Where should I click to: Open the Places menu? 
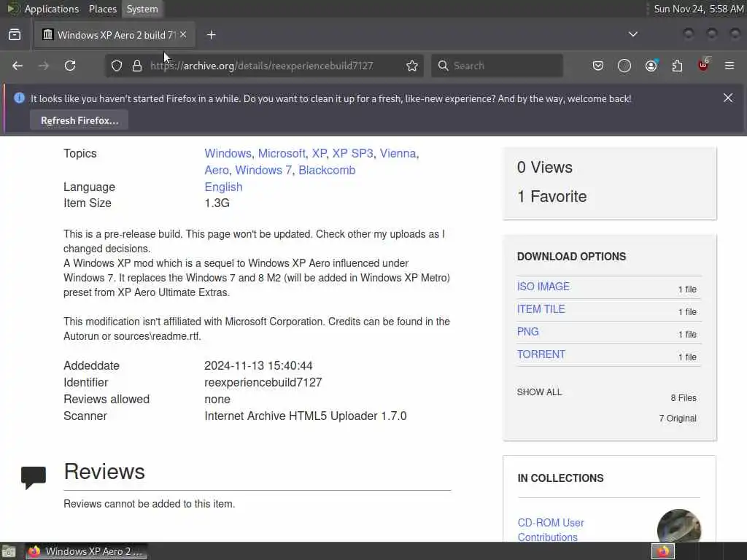click(x=102, y=9)
